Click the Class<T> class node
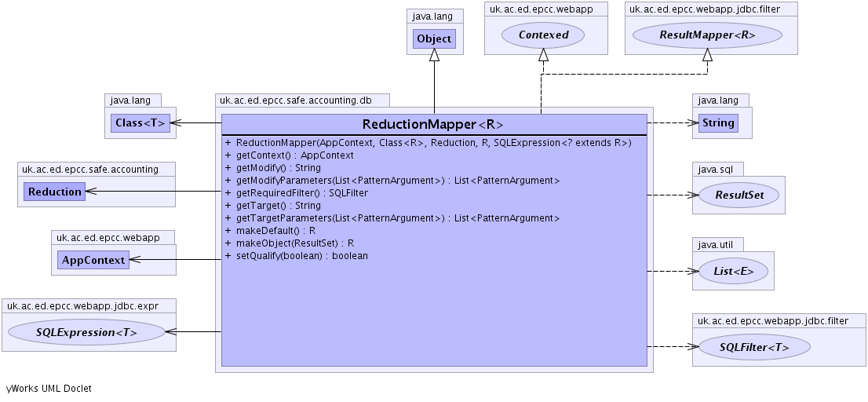 click(140, 123)
